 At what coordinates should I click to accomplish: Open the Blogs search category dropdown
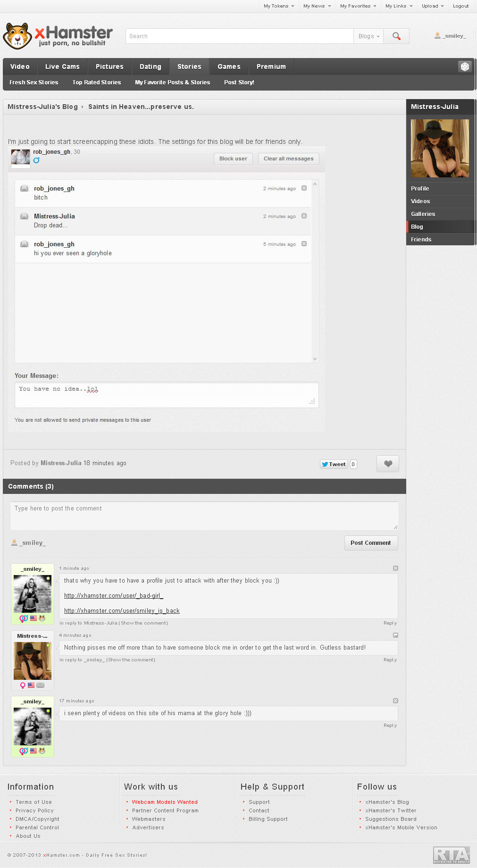tap(368, 36)
